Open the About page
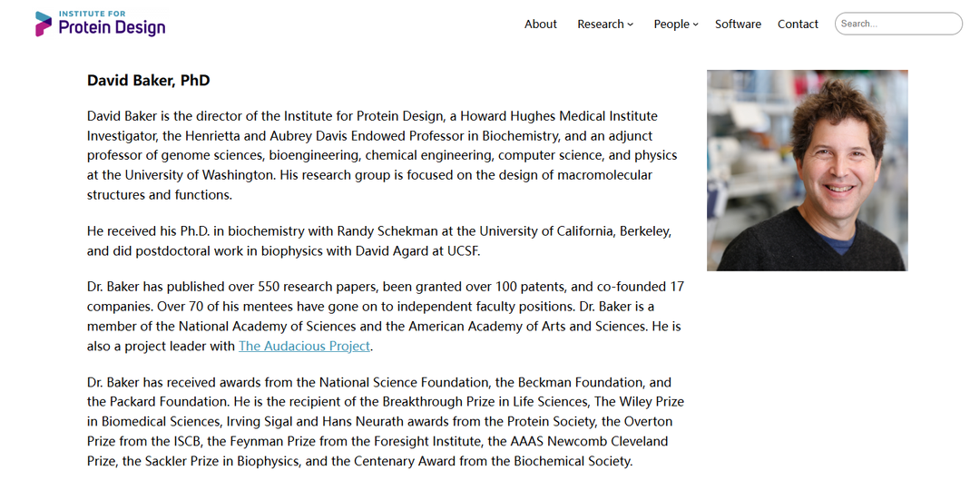The height and width of the screenshot is (480, 980). coord(540,24)
